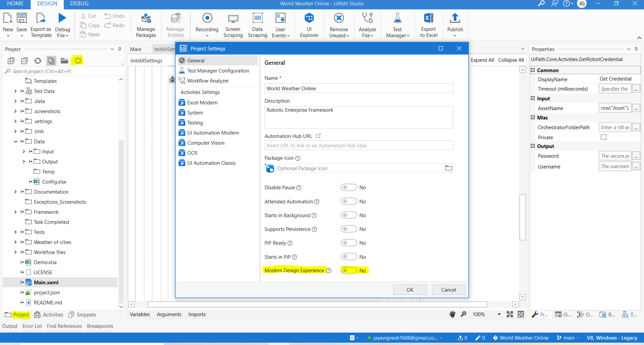Expand the Framework folder

coord(15,212)
